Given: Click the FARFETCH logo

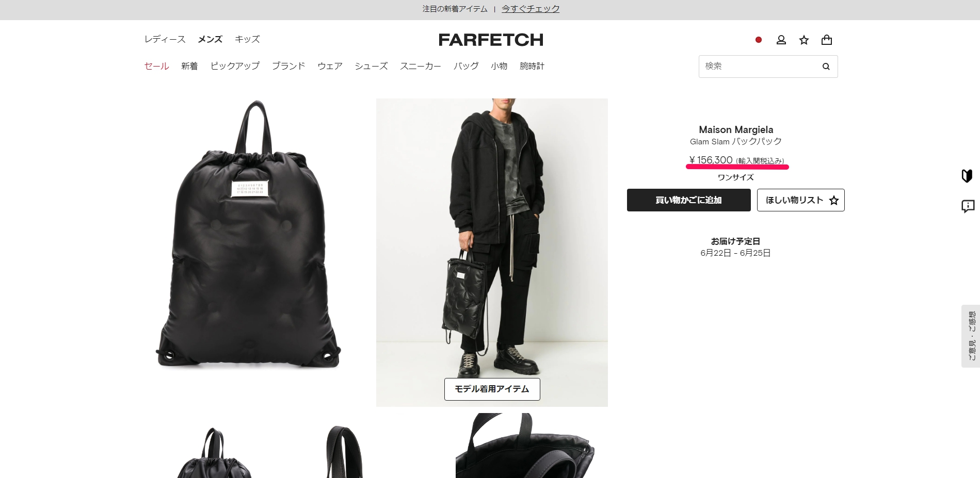Looking at the screenshot, I should click(x=491, y=40).
